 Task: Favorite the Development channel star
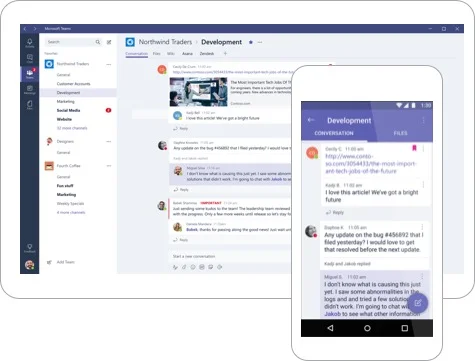click(x=251, y=42)
